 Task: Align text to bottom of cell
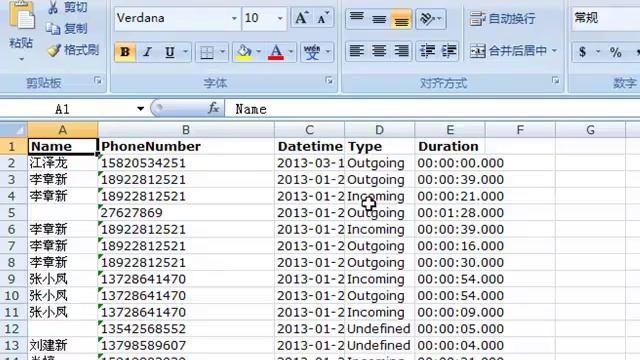(401, 18)
